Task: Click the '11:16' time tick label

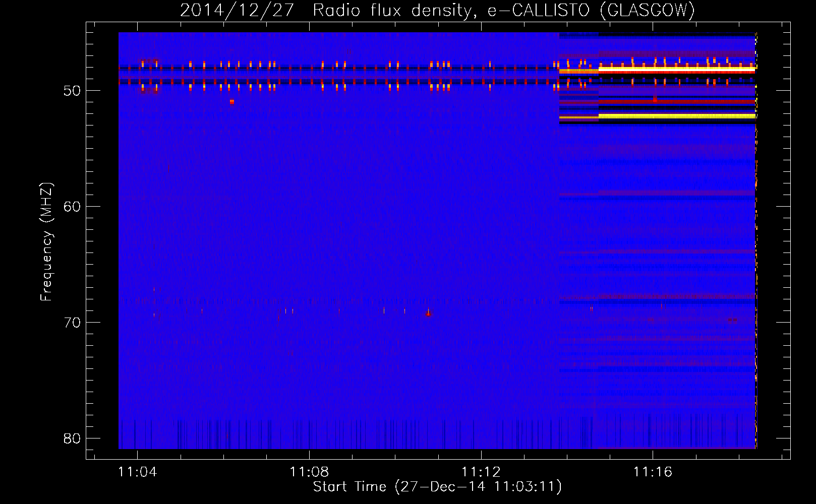Action: click(x=653, y=472)
